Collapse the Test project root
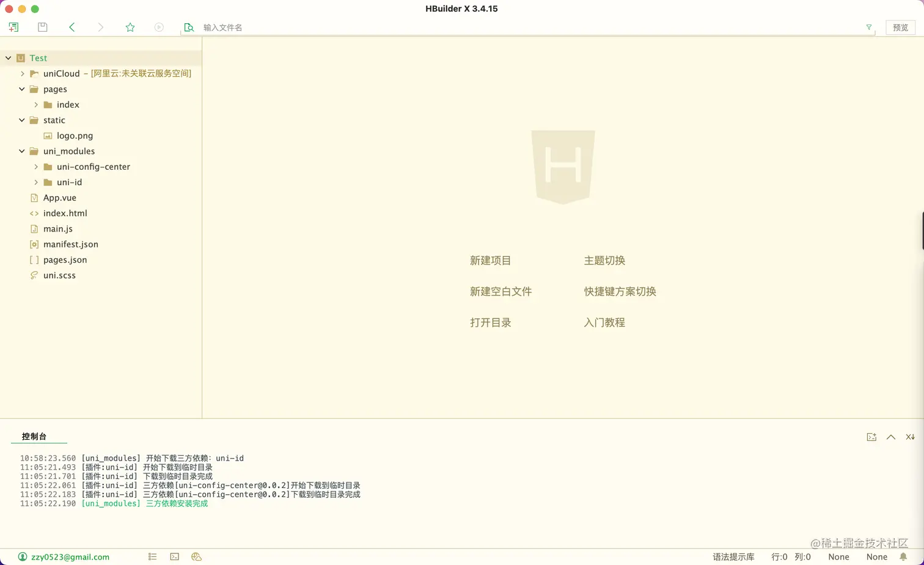 coord(8,58)
